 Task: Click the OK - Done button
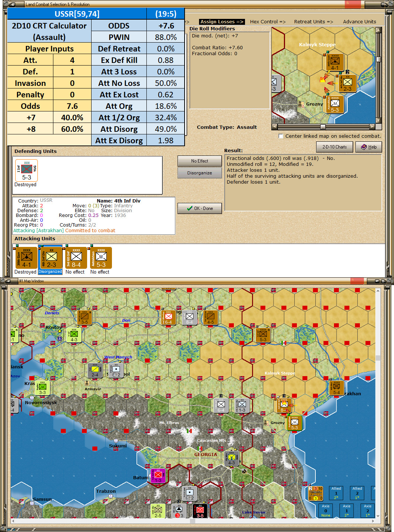200,208
